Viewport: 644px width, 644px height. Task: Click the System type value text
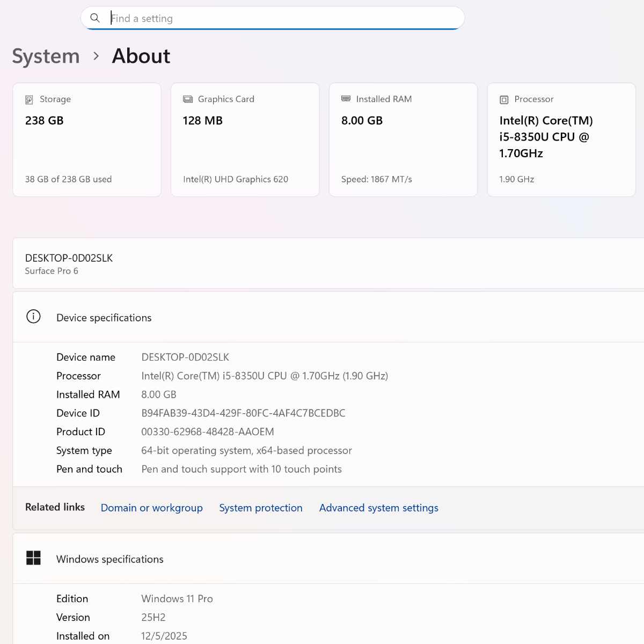point(246,450)
